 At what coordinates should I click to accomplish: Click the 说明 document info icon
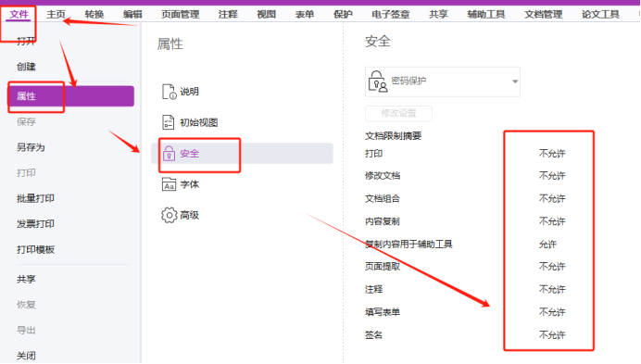(170, 92)
